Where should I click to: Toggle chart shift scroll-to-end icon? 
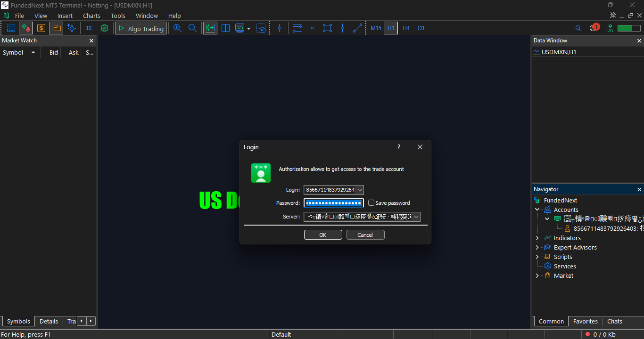coord(210,28)
